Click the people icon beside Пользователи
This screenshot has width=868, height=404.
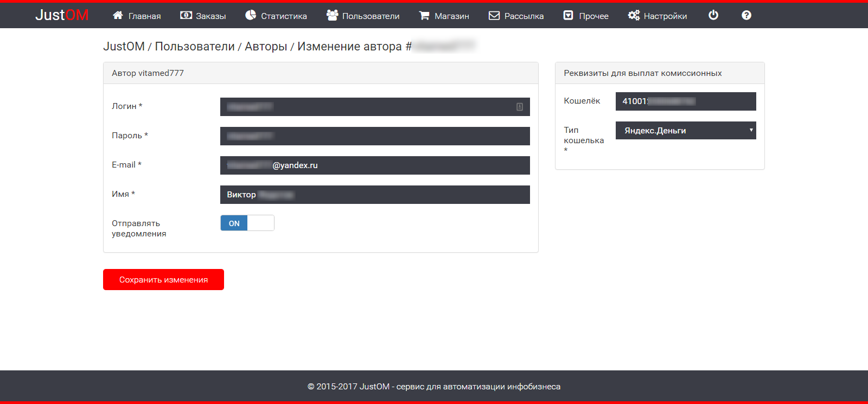click(332, 15)
